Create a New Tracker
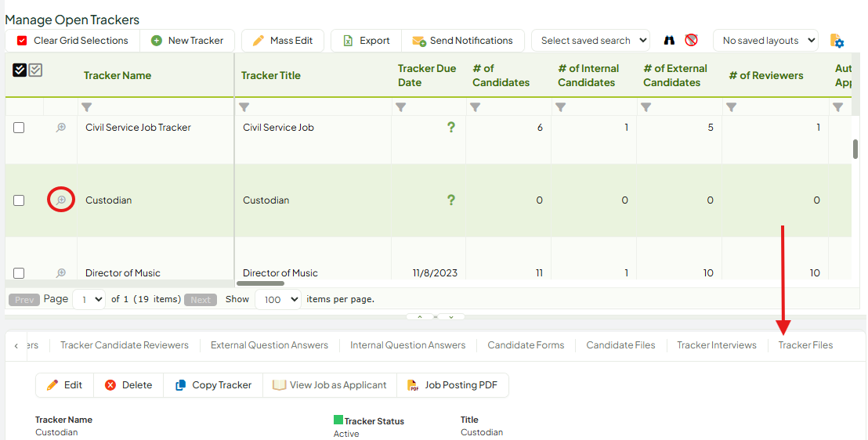Screen dimensions: 868x440 coord(187,41)
